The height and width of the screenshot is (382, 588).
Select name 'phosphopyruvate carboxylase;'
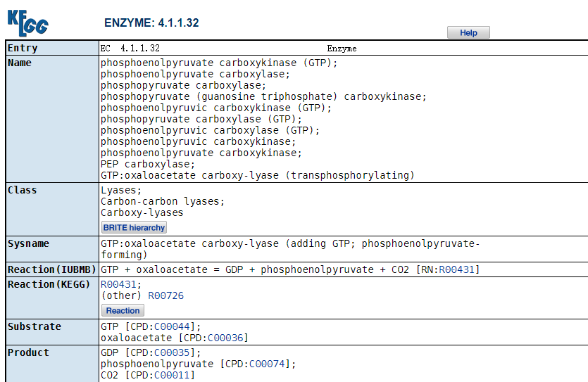[183, 85]
